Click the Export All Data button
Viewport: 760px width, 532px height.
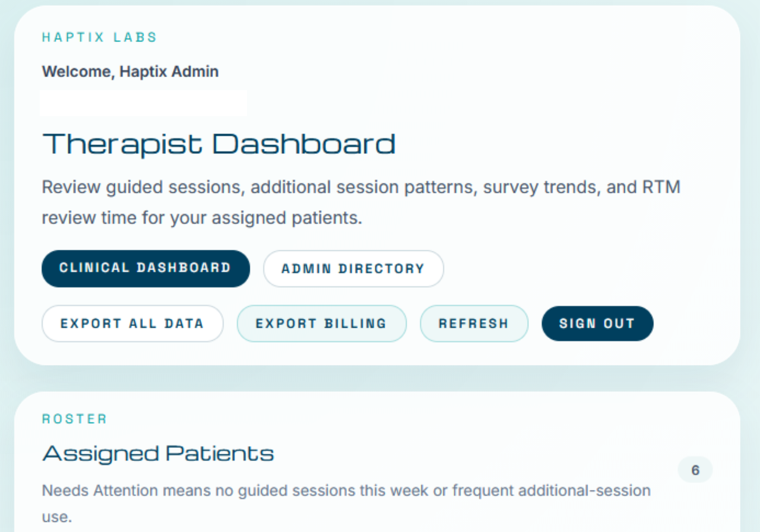pos(132,324)
